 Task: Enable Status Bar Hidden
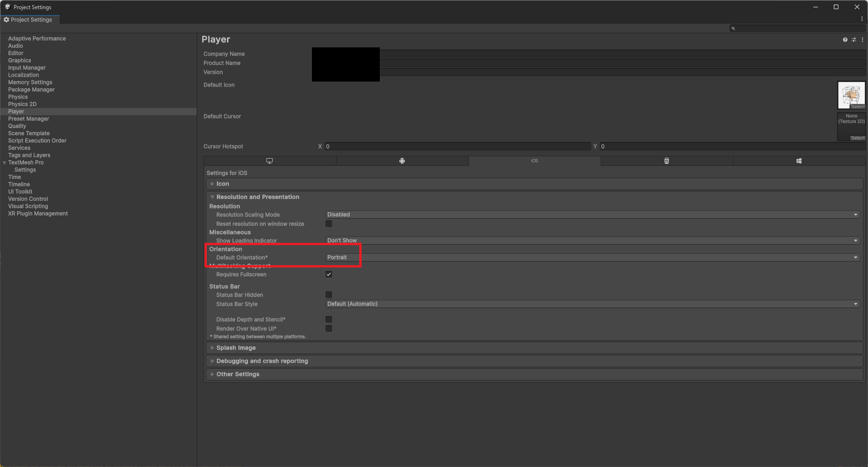329,295
